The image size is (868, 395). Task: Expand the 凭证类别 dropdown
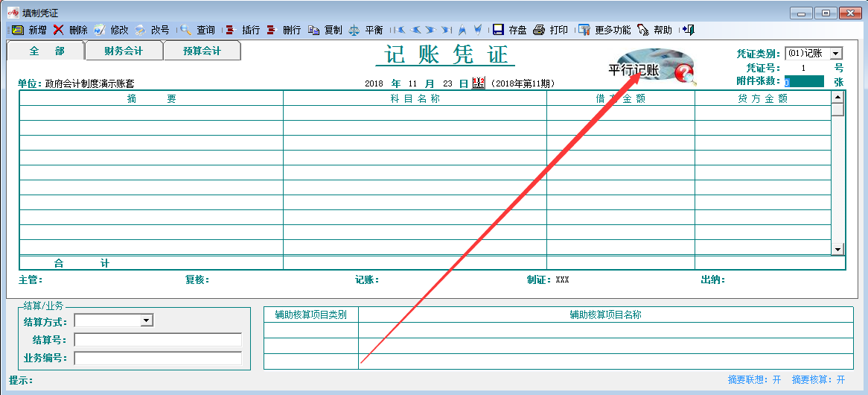(x=836, y=54)
